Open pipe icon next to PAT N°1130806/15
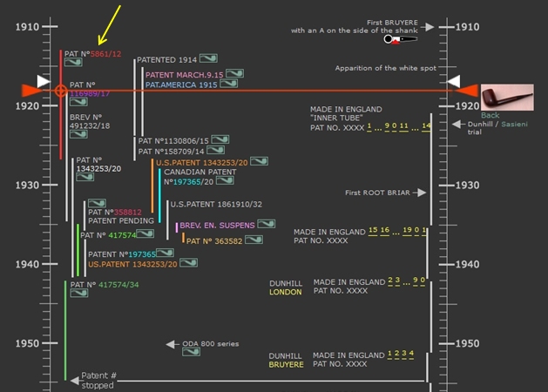The height and width of the screenshot is (392, 548). [220, 139]
